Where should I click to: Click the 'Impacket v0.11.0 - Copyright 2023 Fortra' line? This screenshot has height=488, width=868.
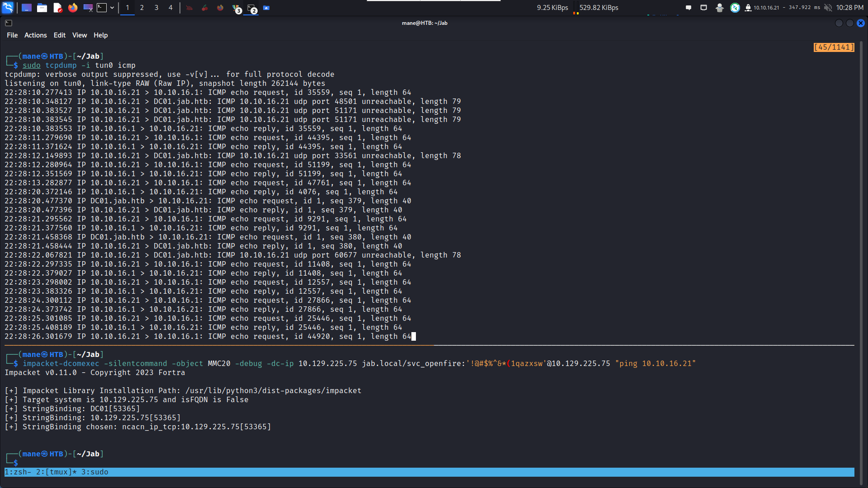(x=95, y=373)
